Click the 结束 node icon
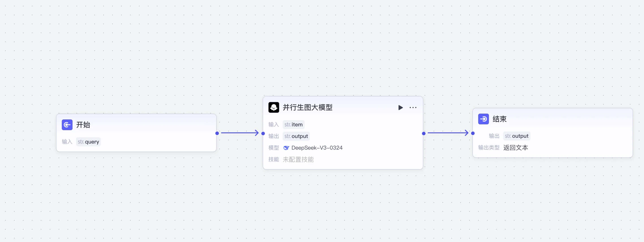The image size is (644, 242). click(x=483, y=119)
